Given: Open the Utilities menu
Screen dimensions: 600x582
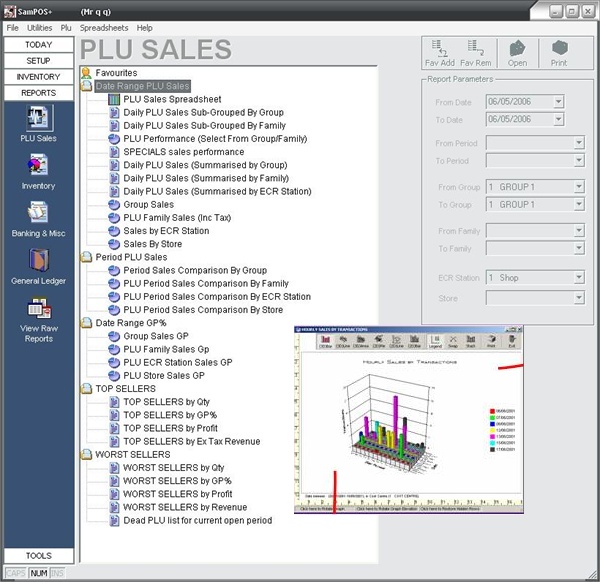Looking at the screenshot, I should [x=39, y=28].
